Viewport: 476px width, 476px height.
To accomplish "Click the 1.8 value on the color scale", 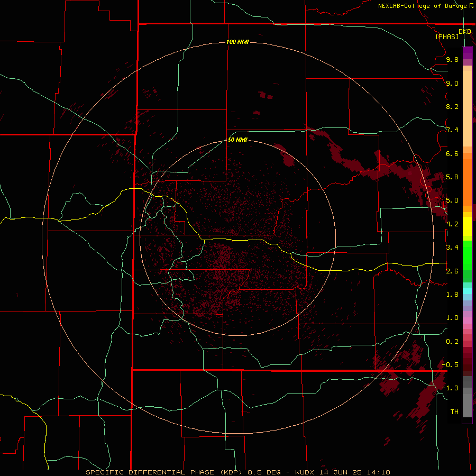I will click(452, 295).
